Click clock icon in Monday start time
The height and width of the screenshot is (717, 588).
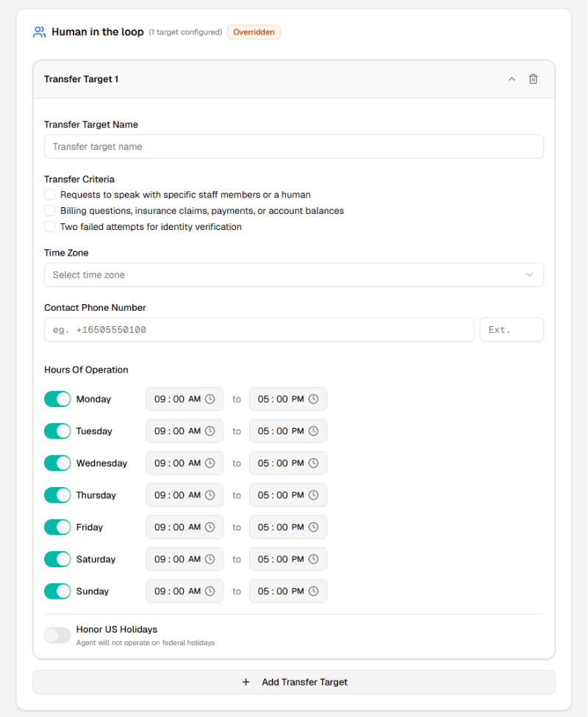pyautogui.click(x=209, y=399)
